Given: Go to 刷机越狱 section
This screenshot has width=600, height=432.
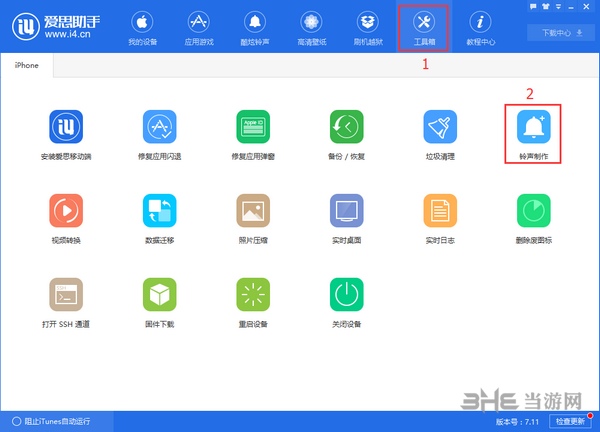Looking at the screenshot, I should click(368, 28).
